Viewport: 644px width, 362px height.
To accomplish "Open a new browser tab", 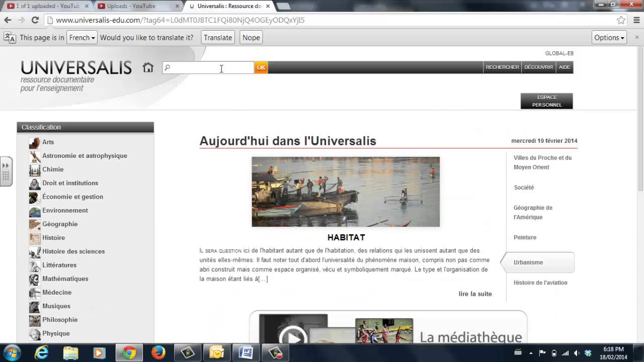I will [x=283, y=6].
